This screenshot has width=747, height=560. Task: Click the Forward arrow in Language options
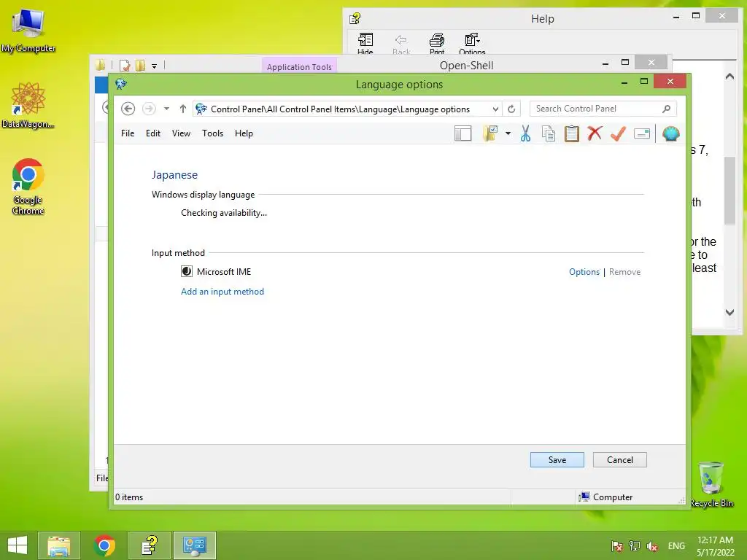coord(149,109)
